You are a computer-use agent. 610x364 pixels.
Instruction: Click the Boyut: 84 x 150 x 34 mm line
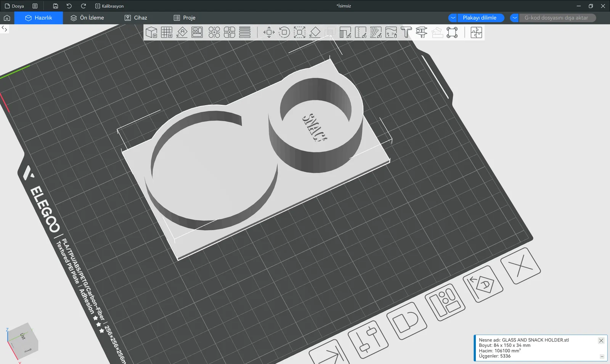point(505,345)
